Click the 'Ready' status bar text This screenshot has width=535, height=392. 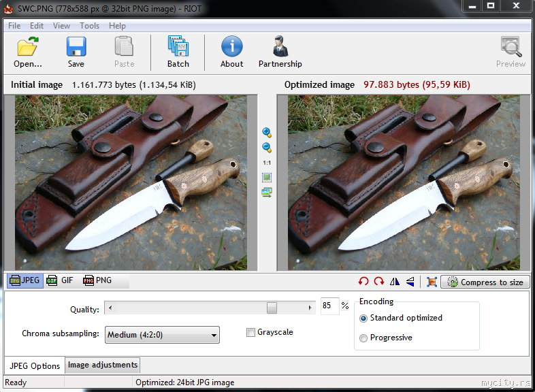coord(16,382)
